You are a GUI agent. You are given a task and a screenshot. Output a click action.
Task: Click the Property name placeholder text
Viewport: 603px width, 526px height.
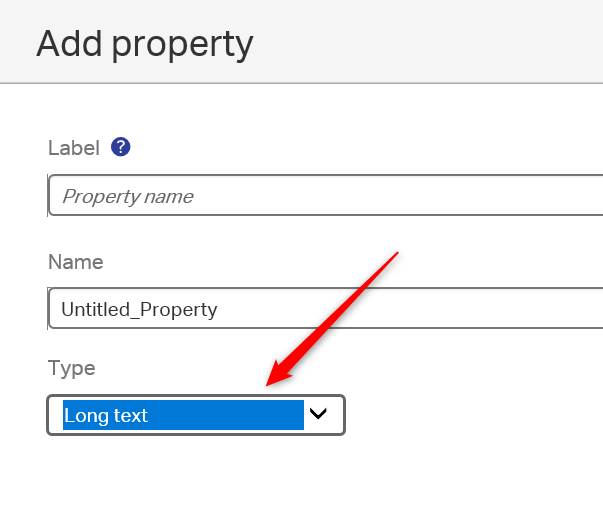pyautogui.click(x=127, y=196)
